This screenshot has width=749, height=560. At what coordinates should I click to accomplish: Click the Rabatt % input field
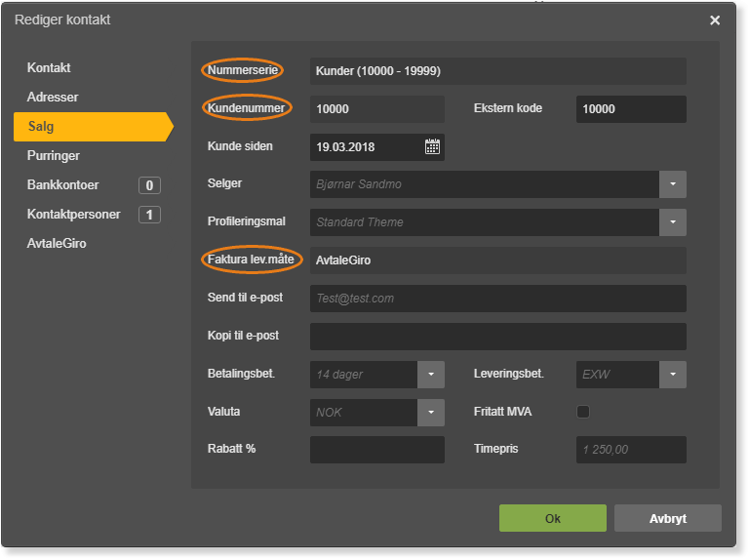click(x=377, y=450)
